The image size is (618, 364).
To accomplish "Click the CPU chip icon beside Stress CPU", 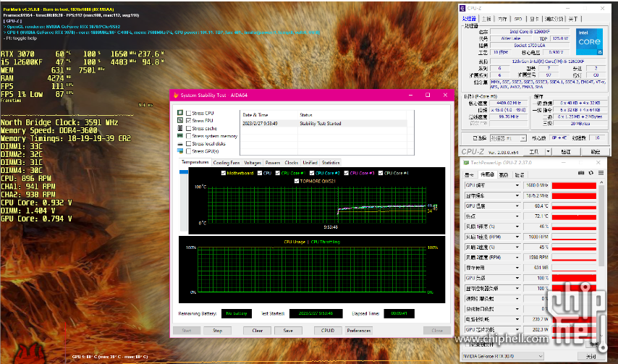I will coord(180,113).
